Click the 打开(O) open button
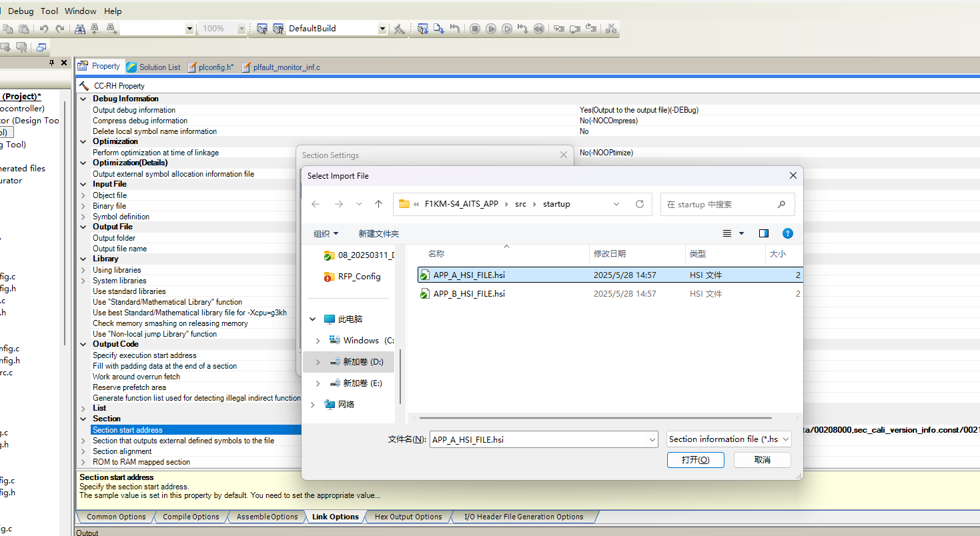The width and height of the screenshot is (980, 536). coord(696,460)
